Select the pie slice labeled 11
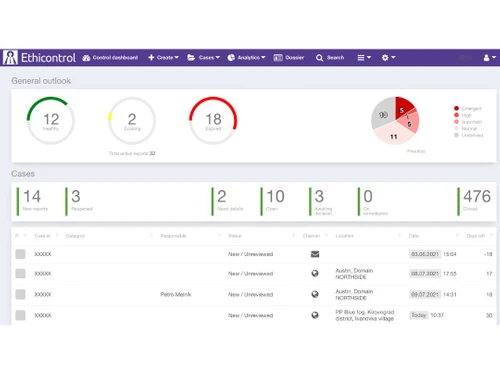Screen dimensions: 500x375 [x=394, y=133]
